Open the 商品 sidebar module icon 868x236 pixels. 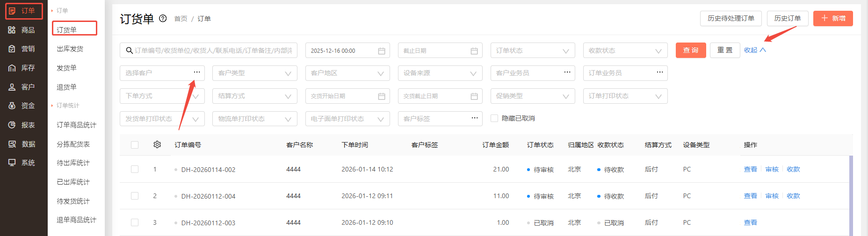12,30
